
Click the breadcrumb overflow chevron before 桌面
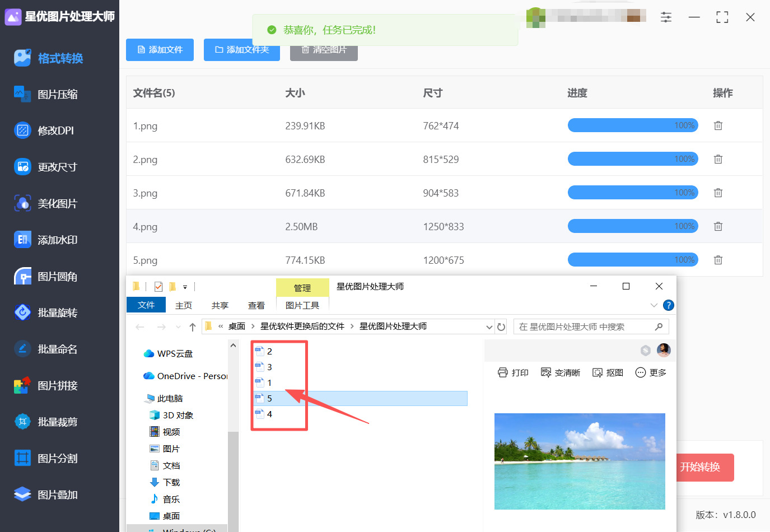click(x=221, y=326)
